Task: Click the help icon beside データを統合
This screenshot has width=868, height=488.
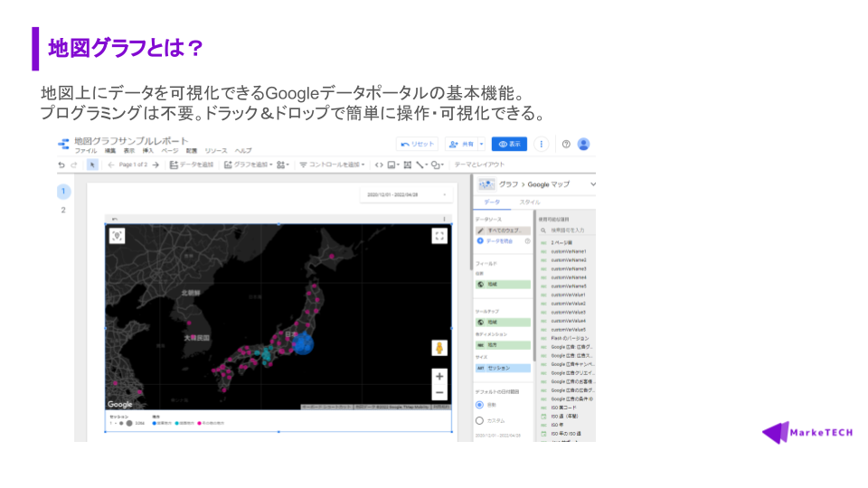Action: point(527,241)
